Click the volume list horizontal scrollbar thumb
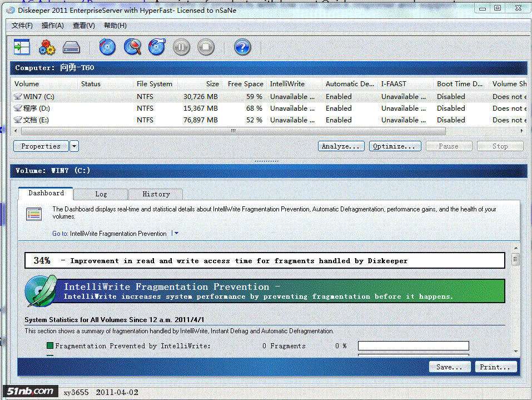The image size is (532, 400). [233, 131]
